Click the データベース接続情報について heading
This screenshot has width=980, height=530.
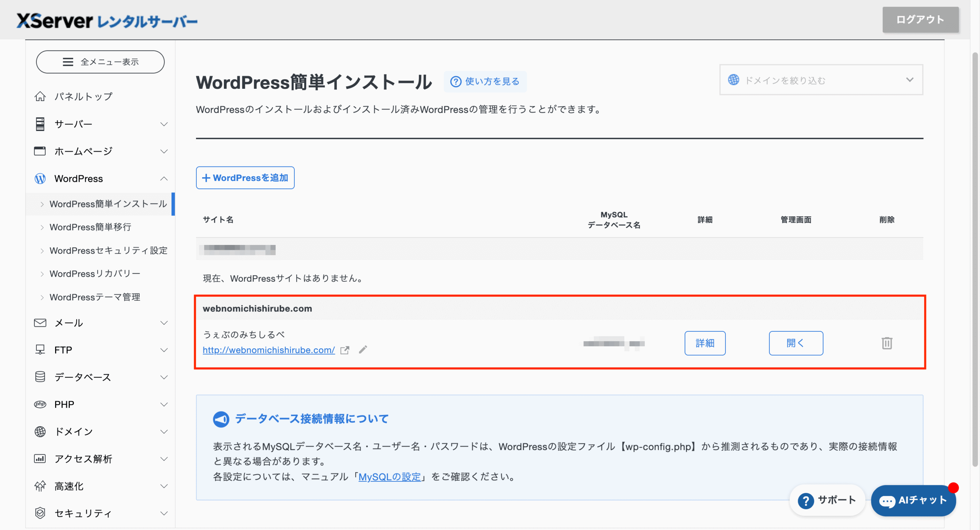click(x=312, y=419)
